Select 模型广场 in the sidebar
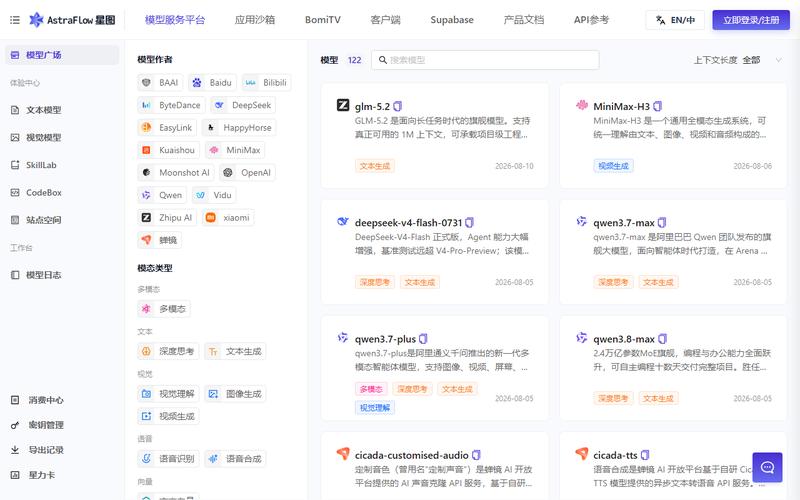This screenshot has height=500, width=800. click(62, 55)
